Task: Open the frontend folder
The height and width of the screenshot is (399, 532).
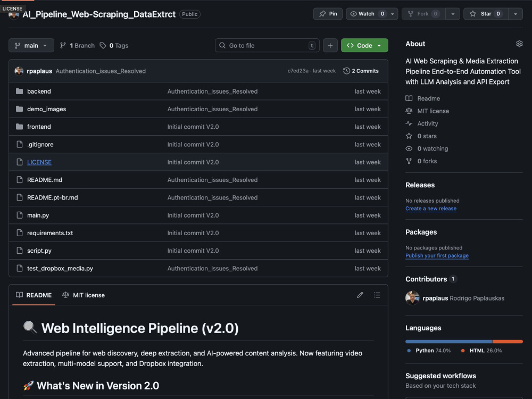Action: 39,127
